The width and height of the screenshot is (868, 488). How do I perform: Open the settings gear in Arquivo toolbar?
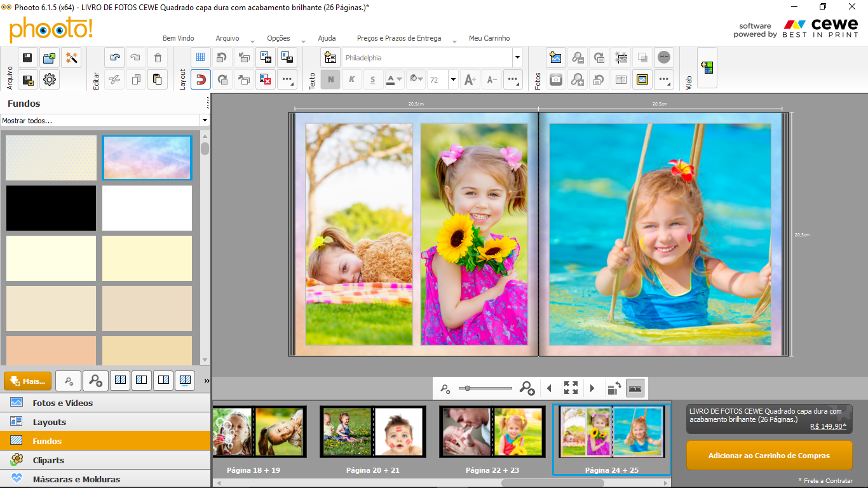(50, 79)
